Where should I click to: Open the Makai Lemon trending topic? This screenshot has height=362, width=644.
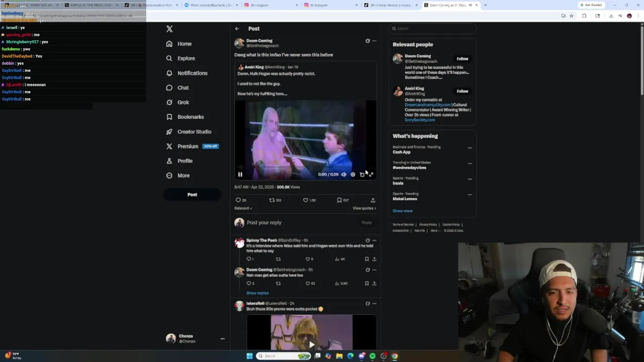coord(405,199)
